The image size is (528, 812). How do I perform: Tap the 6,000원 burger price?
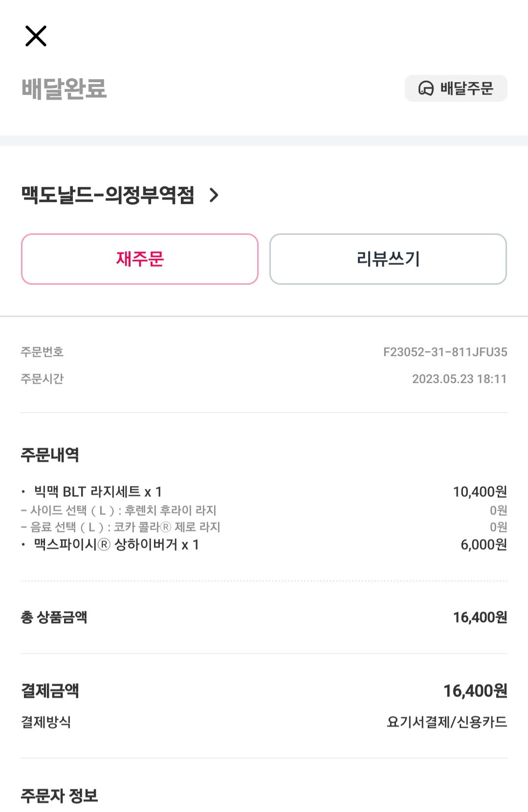tap(484, 545)
